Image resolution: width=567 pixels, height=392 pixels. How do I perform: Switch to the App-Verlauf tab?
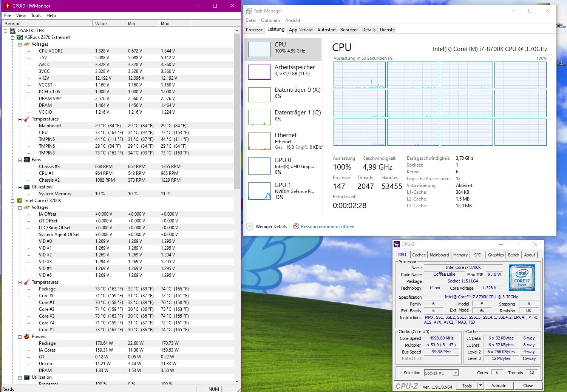[301, 30]
